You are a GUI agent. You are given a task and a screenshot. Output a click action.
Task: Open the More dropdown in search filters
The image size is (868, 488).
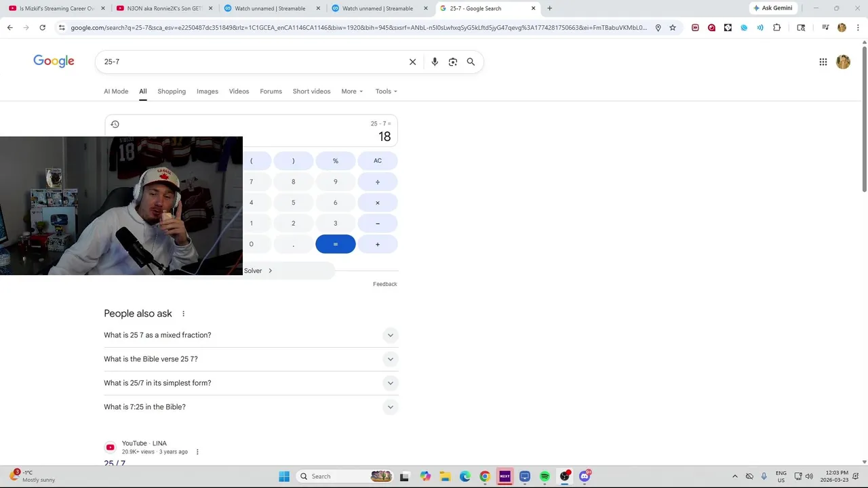click(352, 91)
